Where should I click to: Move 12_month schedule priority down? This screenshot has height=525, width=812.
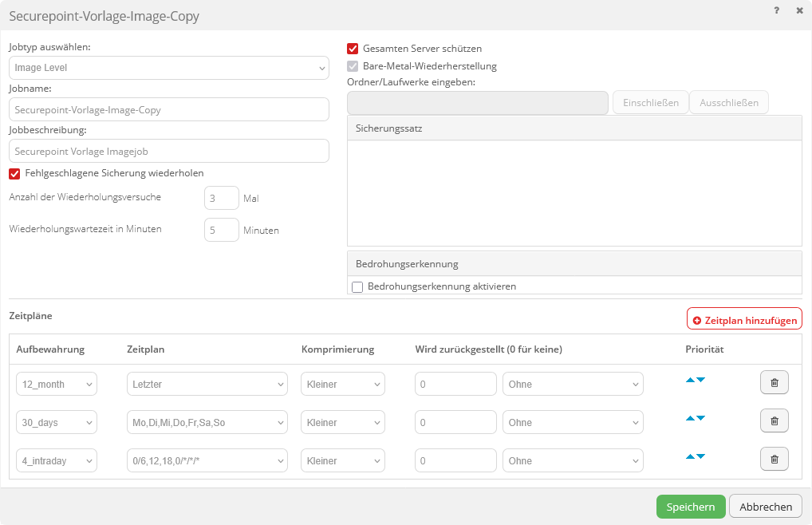pyautogui.click(x=701, y=381)
